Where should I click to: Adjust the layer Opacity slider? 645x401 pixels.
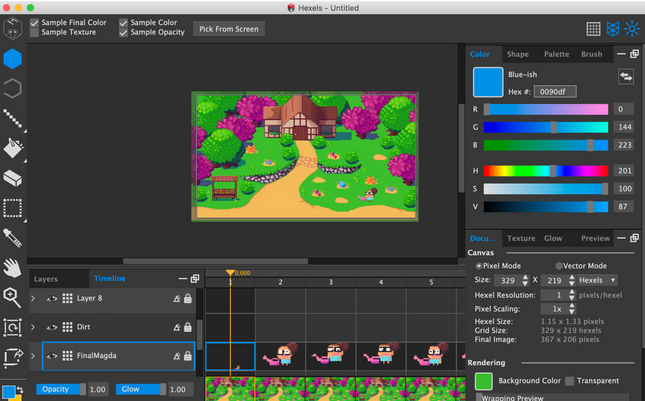(x=61, y=389)
